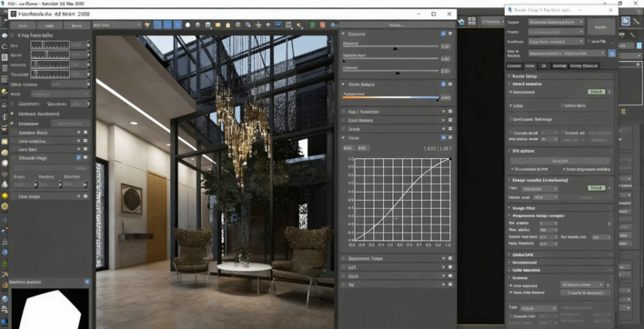Image resolution: width=644 pixels, height=329 pixels.
Task: Toggle the Auto white balance checkbox
Action: coord(511,293)
